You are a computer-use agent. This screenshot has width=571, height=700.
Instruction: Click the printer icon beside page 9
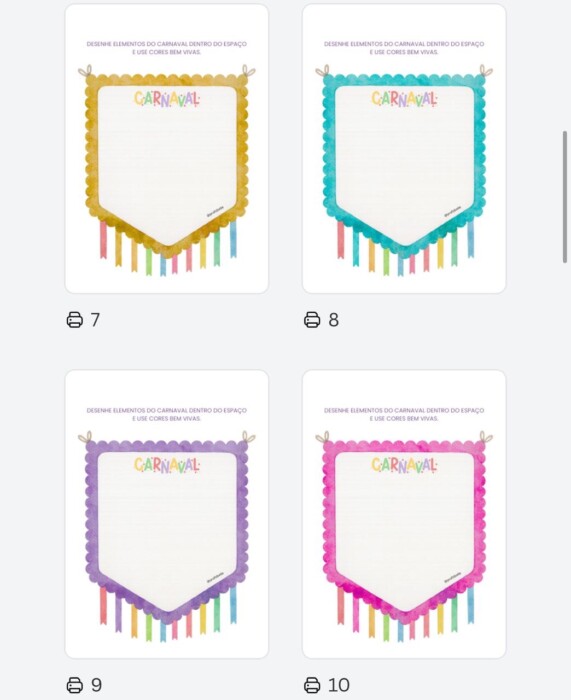[75, 685]
